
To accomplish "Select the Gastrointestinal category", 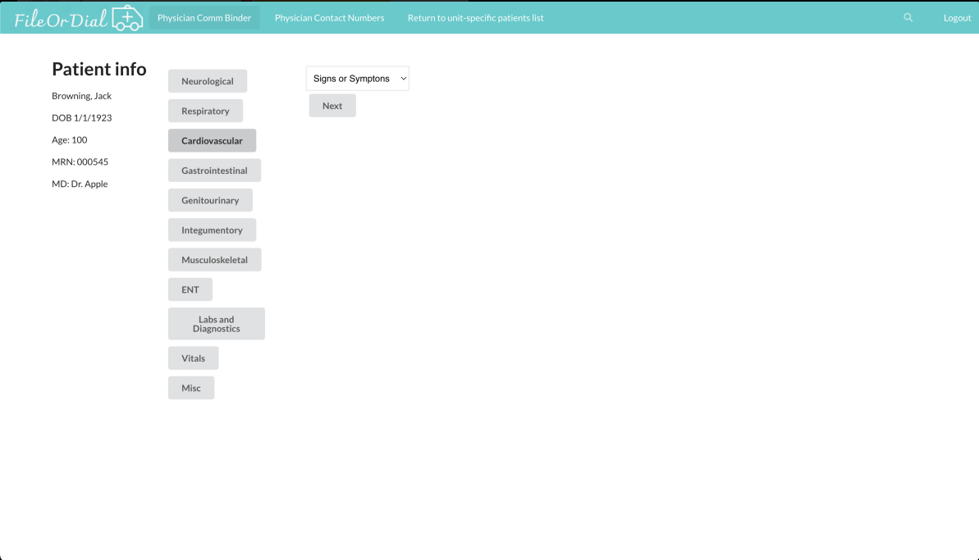I will 214,170.
